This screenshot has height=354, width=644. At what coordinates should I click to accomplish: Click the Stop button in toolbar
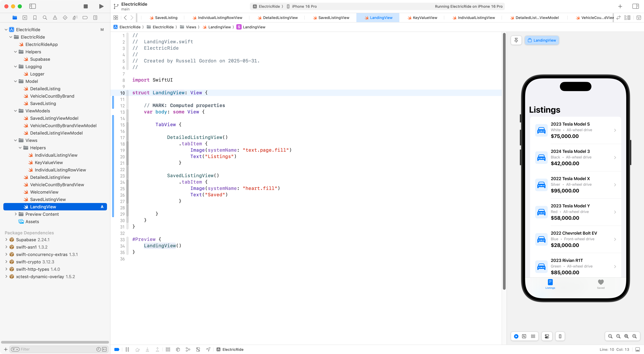[x=86, y=6]
